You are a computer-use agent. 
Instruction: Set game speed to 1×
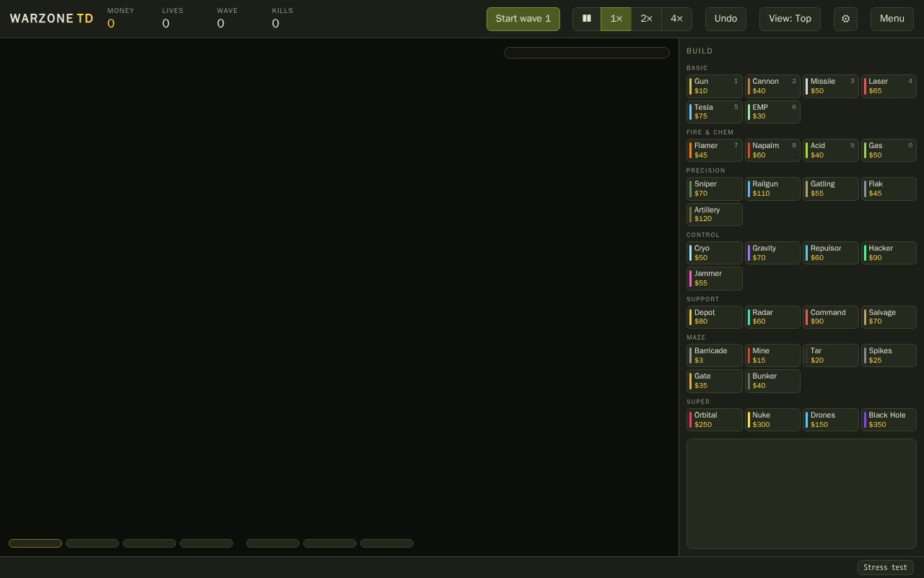(x=616, y=19)
